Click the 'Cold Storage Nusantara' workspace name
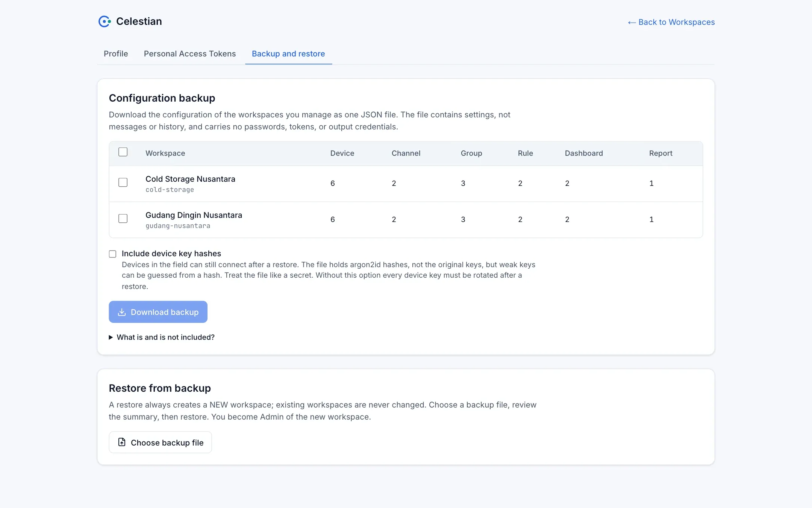The image size is (812, 508). pos(191,179)
